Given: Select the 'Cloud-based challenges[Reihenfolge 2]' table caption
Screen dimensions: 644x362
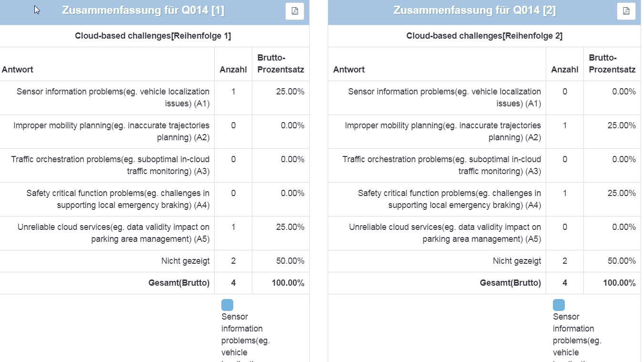Looking at the screenshot, I should click(x=484, y=36).
